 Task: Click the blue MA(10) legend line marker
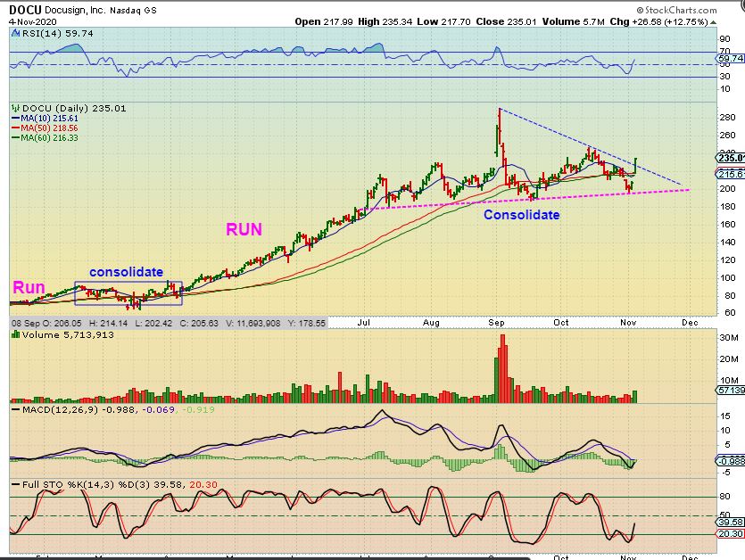click(x=16, y=119)
